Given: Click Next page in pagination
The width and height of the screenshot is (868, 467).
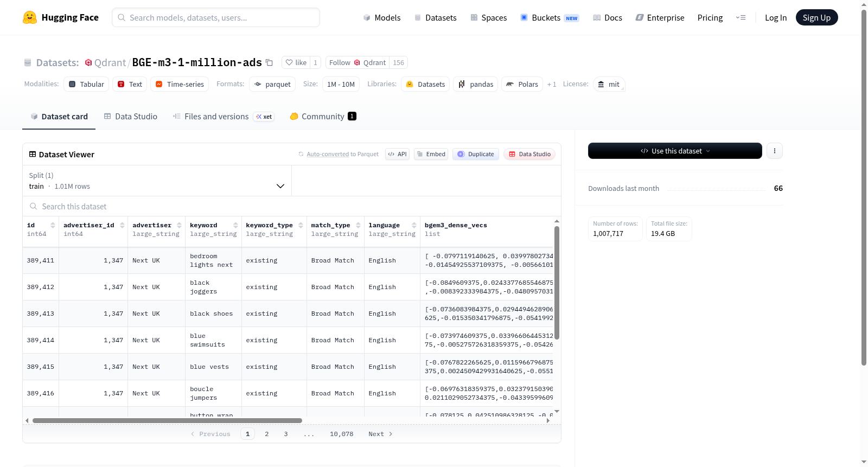Looking at the screenshot, I should pyautogui.click(x=380, y=434).
